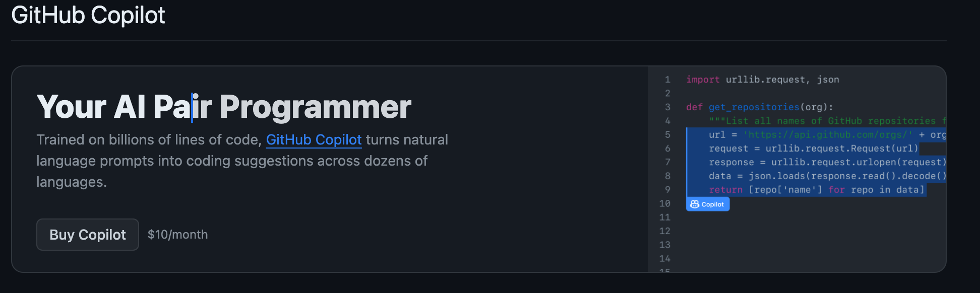Open the GitHub Copilot hyperlink in the description
This screenshot has height=293, width=980.
314,139
